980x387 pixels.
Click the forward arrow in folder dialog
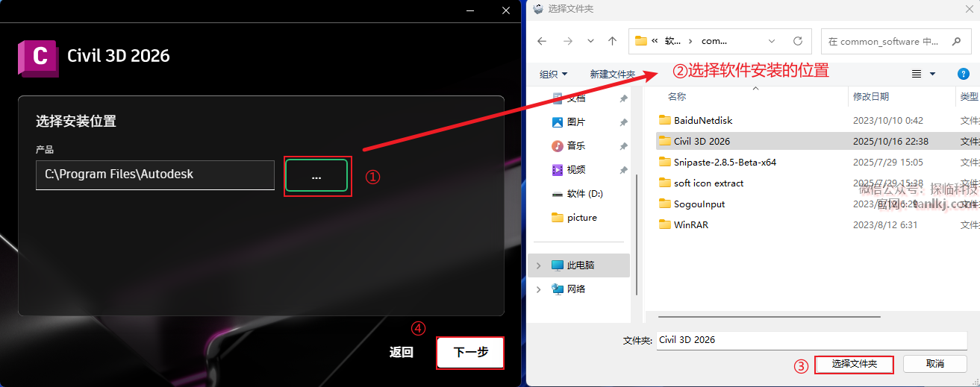click(x=568, y=41)
